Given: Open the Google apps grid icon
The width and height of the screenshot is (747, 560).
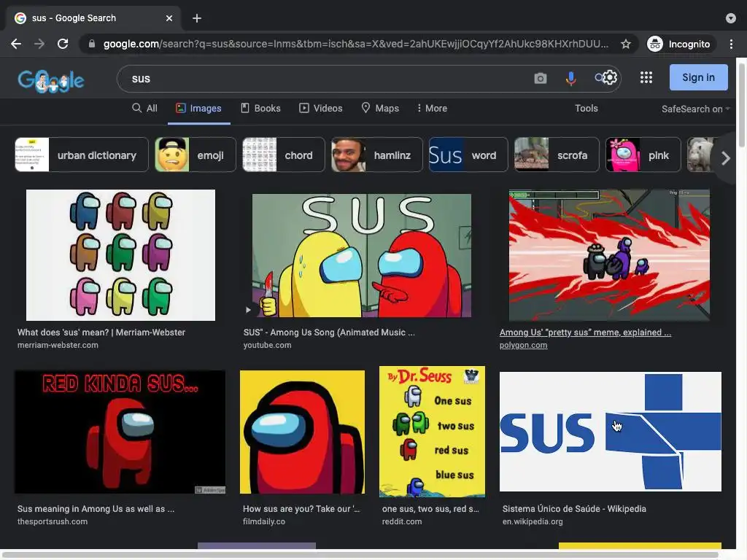Looking at the screenshot, I should [646, 77].
